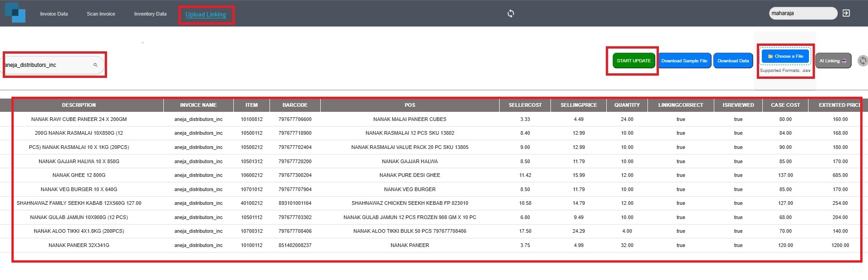Select description 200G NANAK RASMALAI 10X850G (12
The width and height of the screenshot is (868, 280).
tap(79, 133)
